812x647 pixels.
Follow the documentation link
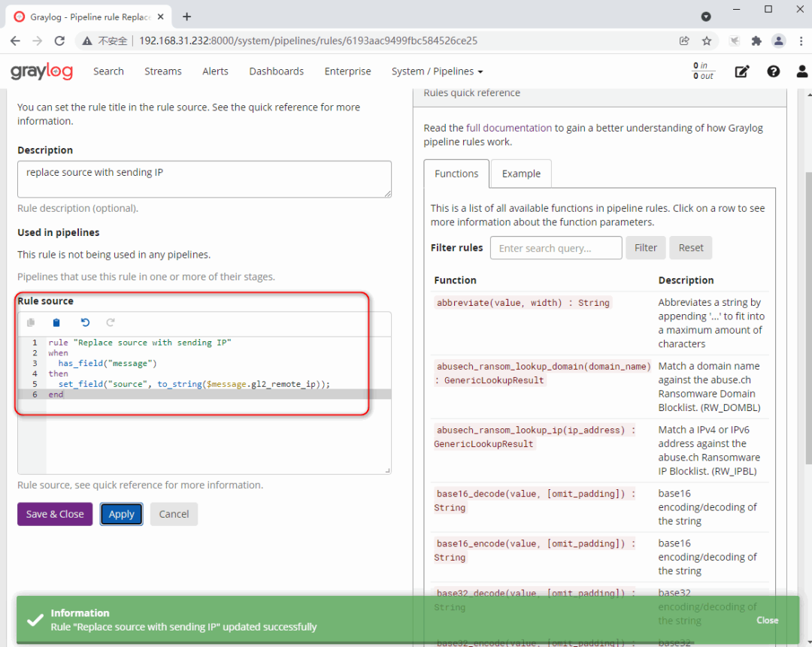[x=517, y=128]
